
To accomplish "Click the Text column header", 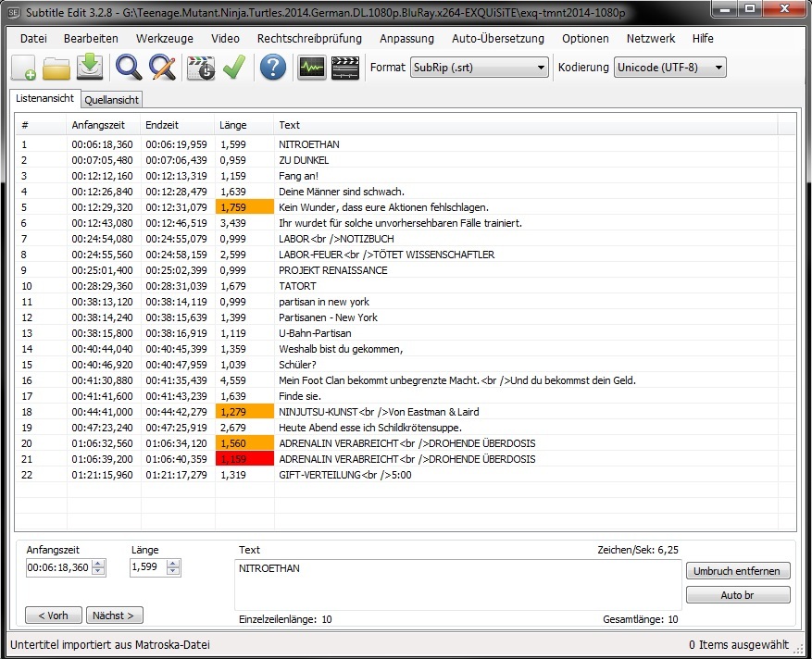I will 526,125.
